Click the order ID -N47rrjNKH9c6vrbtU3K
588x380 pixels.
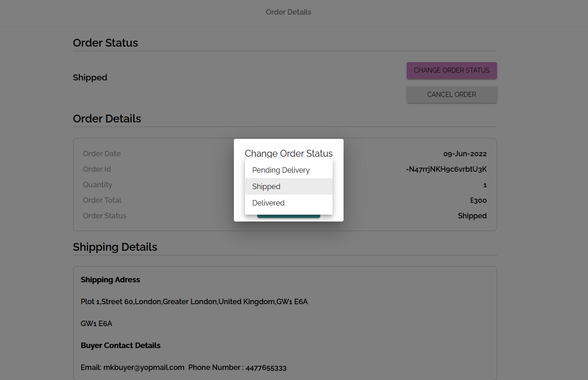pyautogui.click(x=446, y=169)
